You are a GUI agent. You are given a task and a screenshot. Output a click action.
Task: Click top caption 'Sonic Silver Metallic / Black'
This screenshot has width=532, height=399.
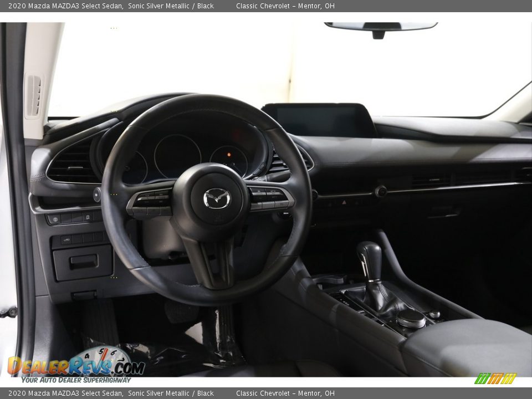tap(171, 6)
